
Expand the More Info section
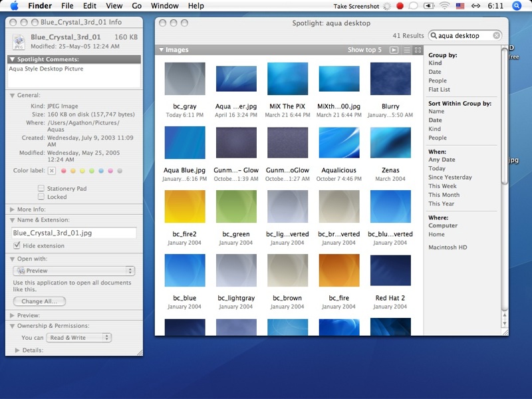[13, 209]
